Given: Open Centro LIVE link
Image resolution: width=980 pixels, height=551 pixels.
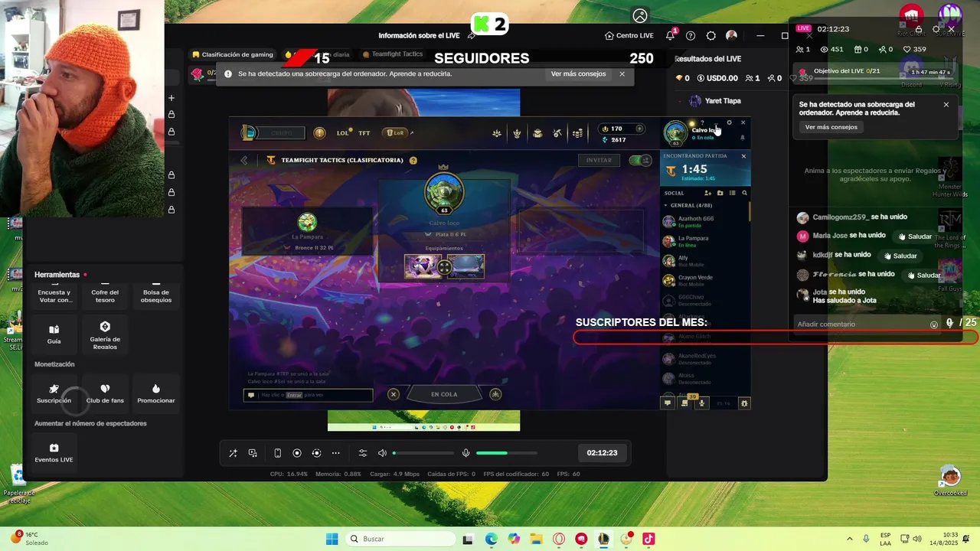Looking at the screenshot, I should click(629, 36).
